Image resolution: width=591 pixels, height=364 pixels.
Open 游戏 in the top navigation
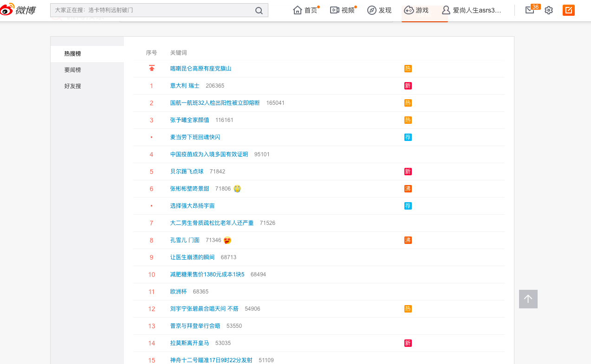(422, 10)
